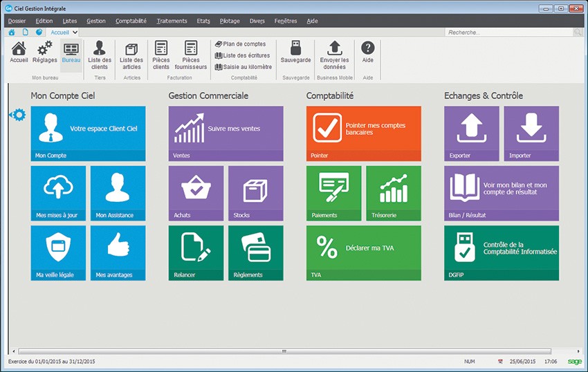Click in the Recherche search field

point(508,32)
